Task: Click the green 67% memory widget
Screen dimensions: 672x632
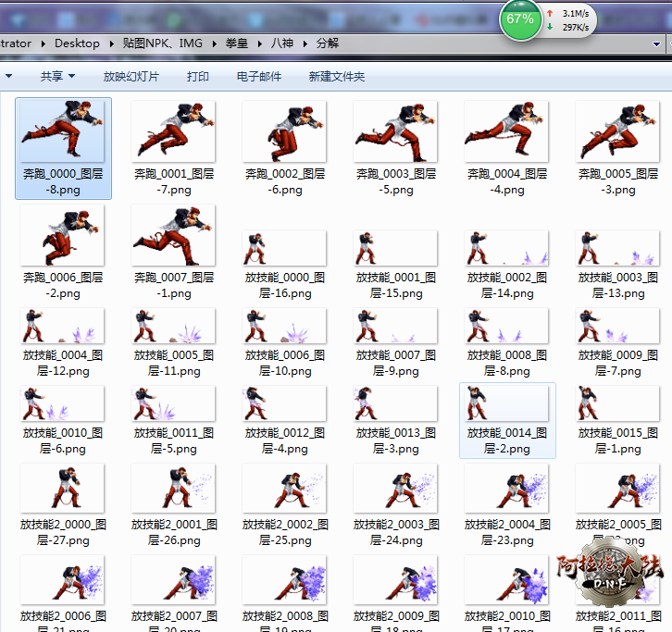Action: click(520, 19)
